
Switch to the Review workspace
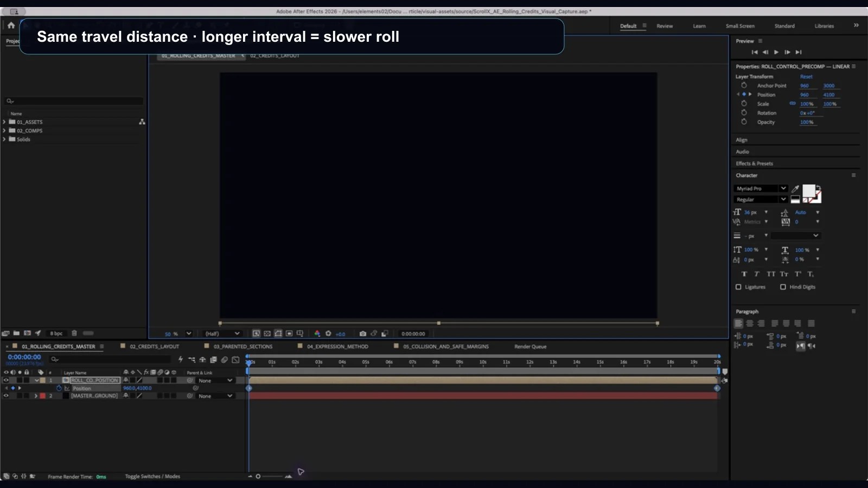[665, 26]
